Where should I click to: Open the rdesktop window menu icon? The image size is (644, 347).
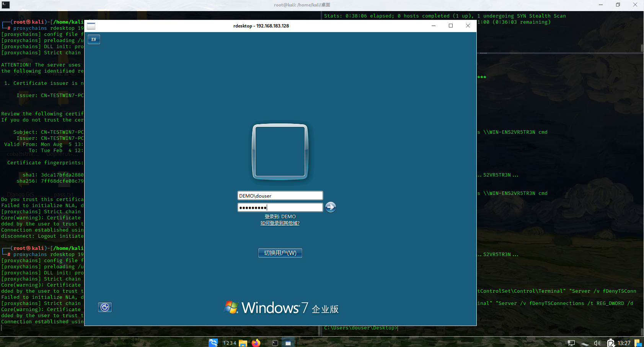(91, 26)
